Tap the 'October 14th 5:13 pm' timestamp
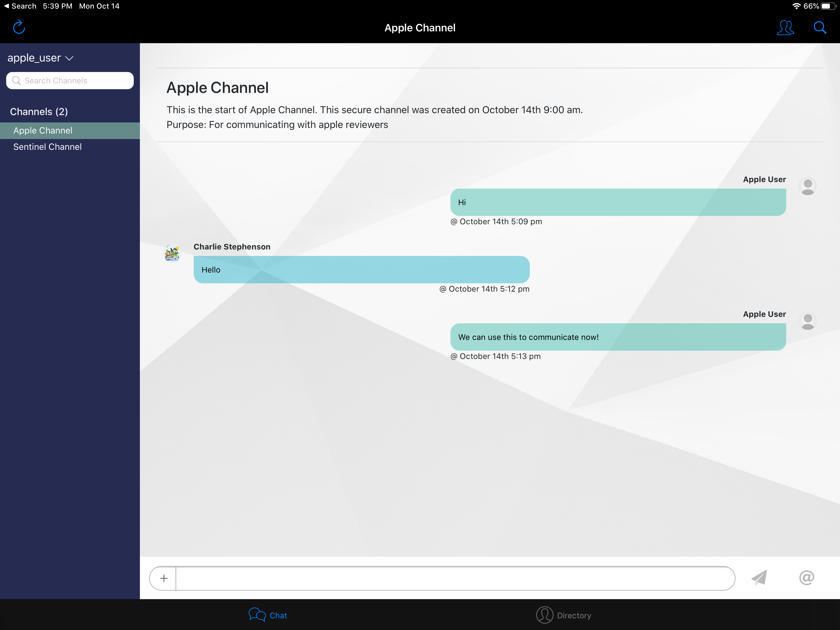The height and width of the screenshot is (630, 840). pyautogui.click(x=495, y=356)
